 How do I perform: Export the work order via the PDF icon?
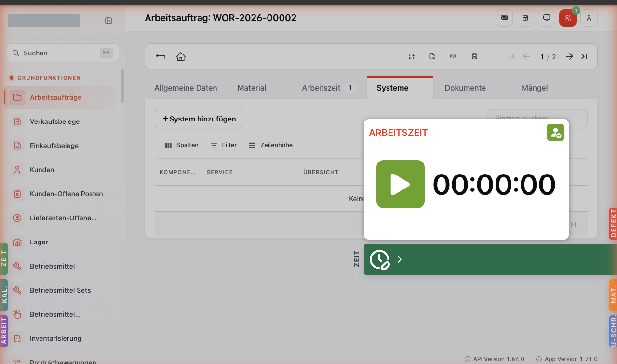[453, 56]
